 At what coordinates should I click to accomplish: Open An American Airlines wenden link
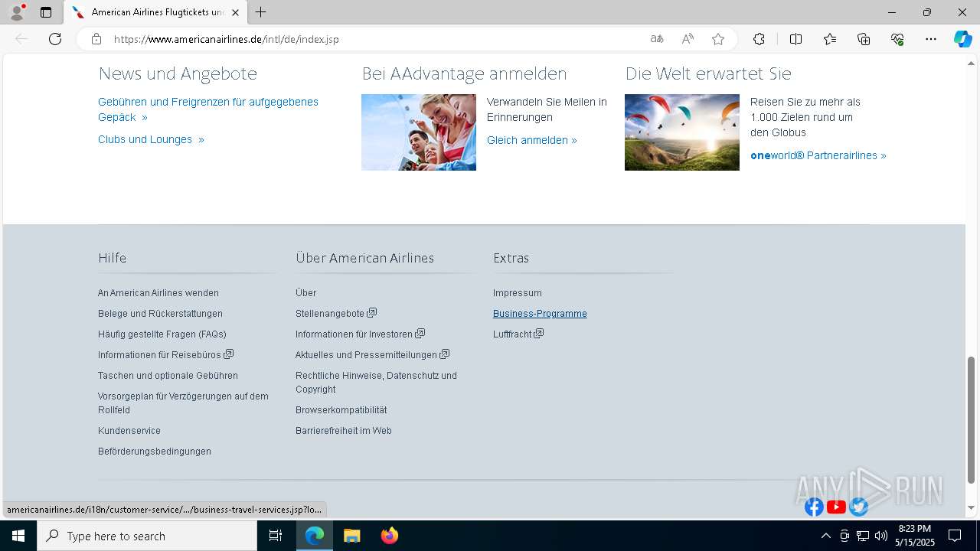click(158, 293)
